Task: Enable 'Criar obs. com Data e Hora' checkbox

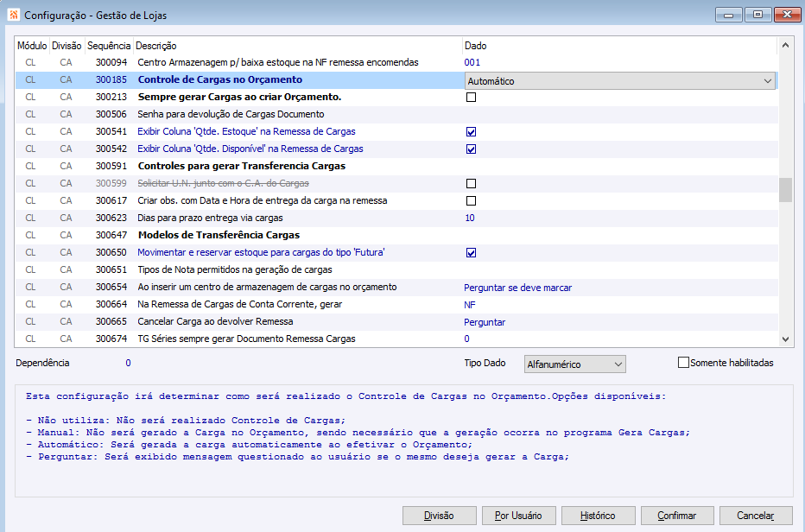Action: (x=471, y=200)
